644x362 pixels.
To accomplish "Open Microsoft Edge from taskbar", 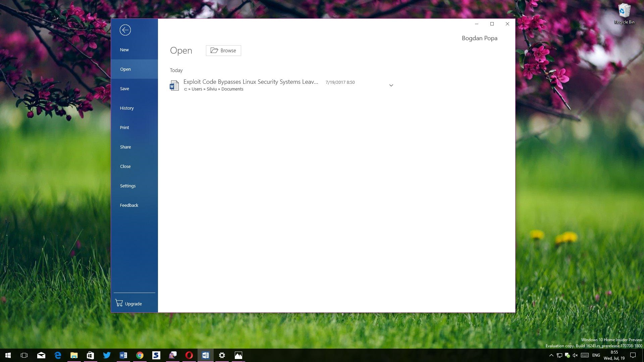I will coord(58,355).
